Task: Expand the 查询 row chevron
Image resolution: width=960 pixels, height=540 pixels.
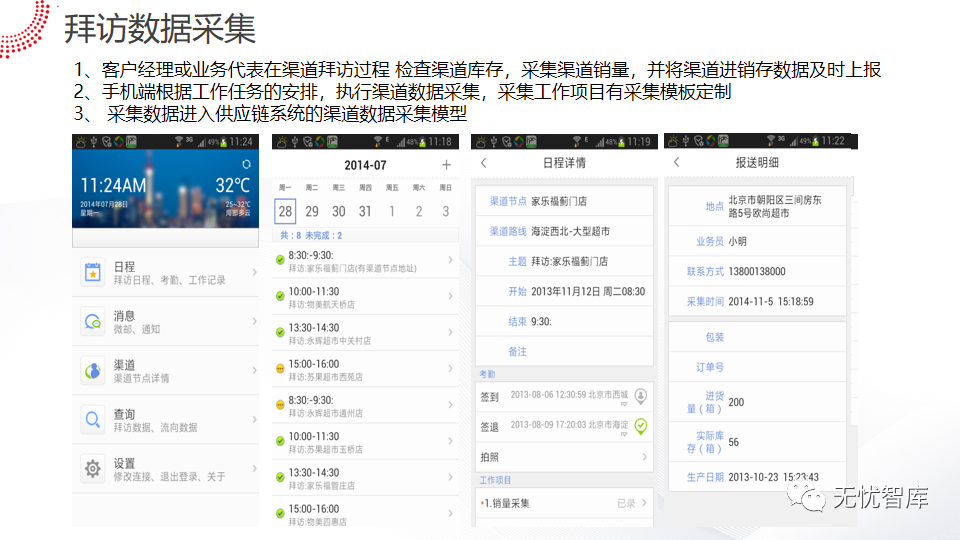Action: 254,419
